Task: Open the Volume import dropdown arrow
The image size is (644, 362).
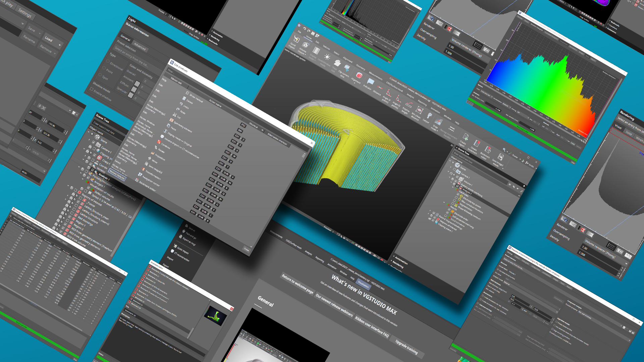Action: [305, 54]
